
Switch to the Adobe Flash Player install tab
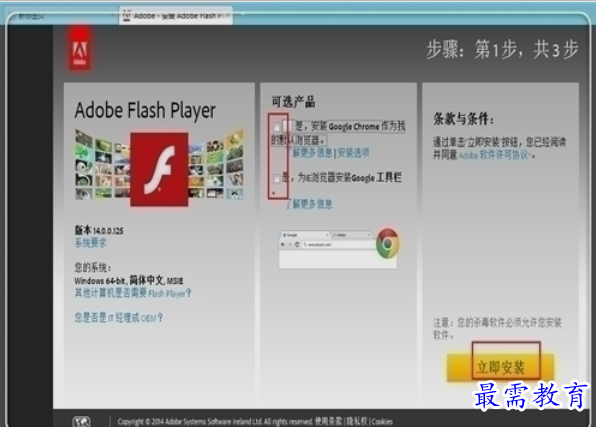click(x=176, y=16)
